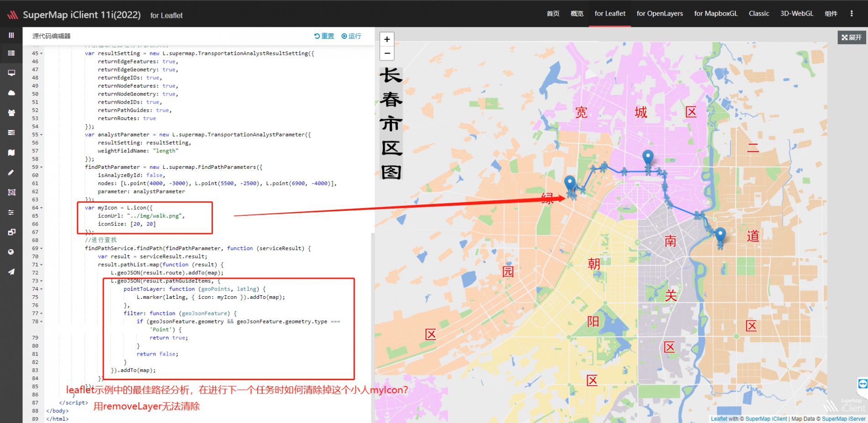Open the overlapping squares sidebar category
The image size is (868, 423).
pyautogui.click(x=11, y=232)
